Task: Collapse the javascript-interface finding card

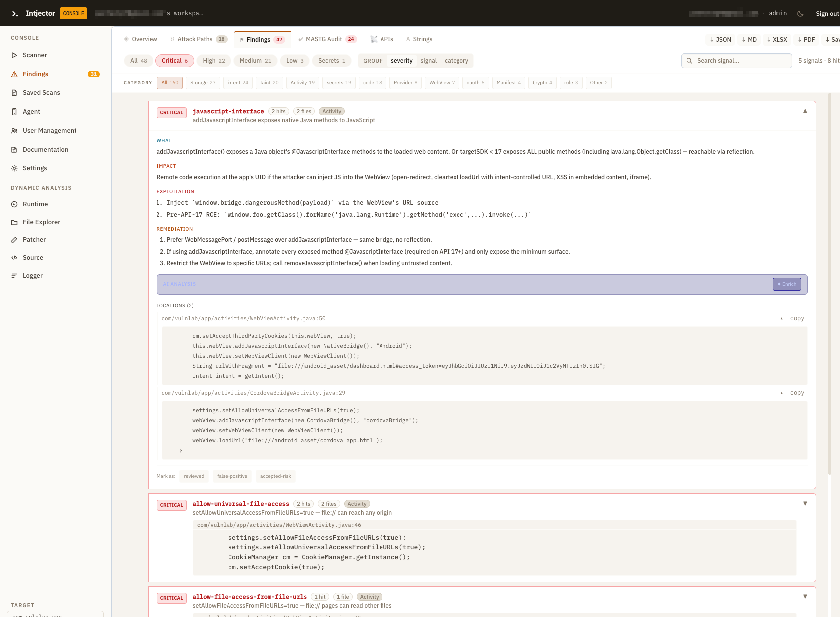Action: (805, 111)
